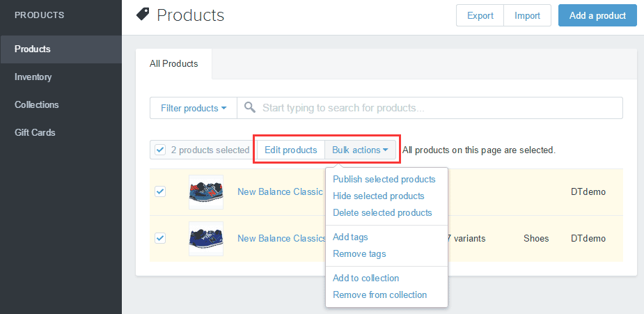Select Remove tags option
This screenshot has width=644, height=314.
[x=359, y=254]
